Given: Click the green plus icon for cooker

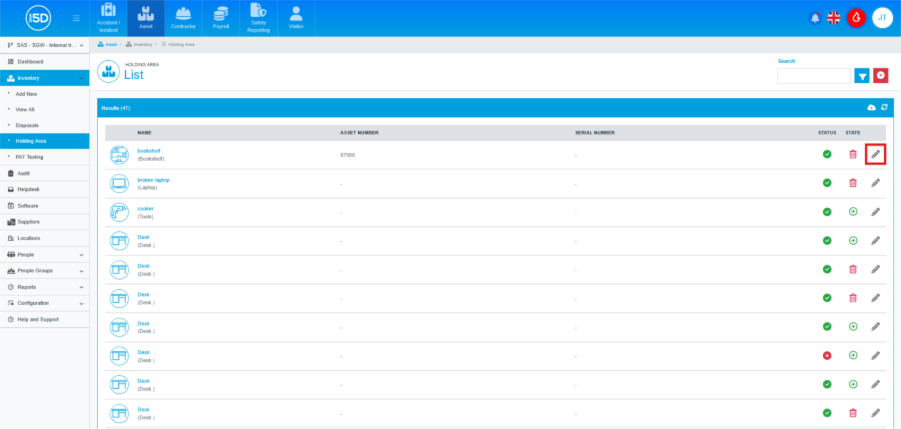Looking at the screenshot, I should 853,212.
